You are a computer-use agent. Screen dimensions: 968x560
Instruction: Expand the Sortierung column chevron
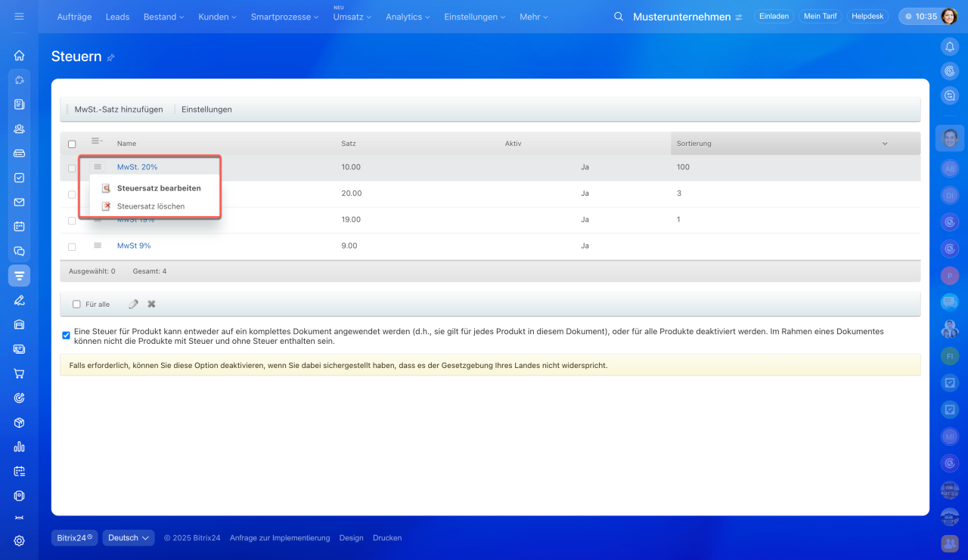point(884,144)
